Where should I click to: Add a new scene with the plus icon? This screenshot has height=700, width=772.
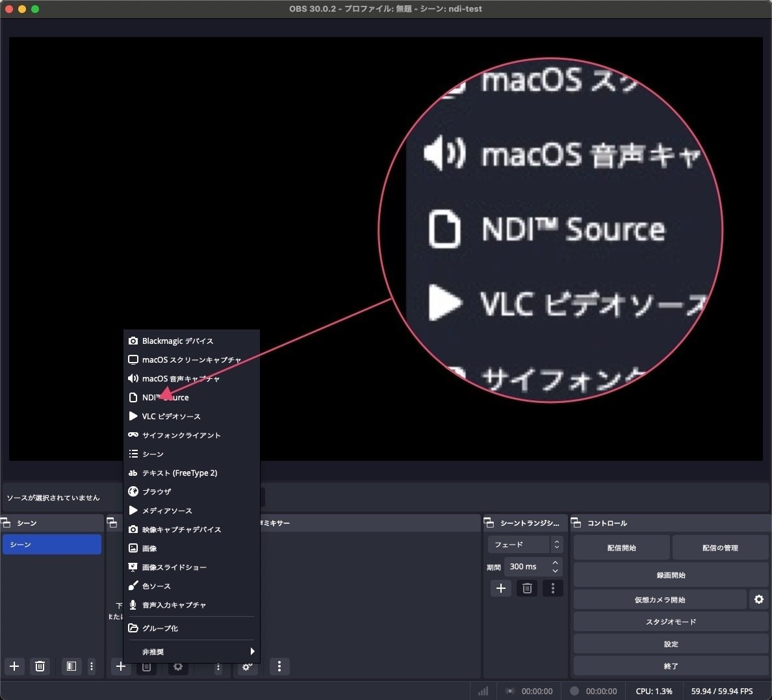14,666
